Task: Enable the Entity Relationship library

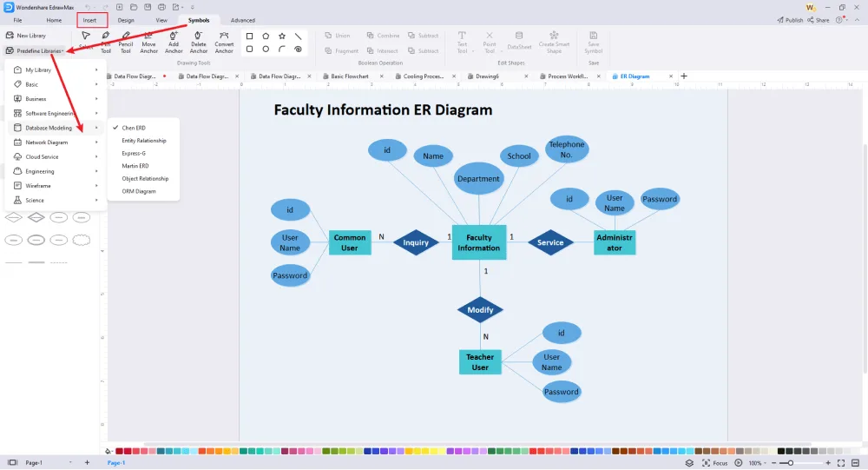Action: (144, 141)
